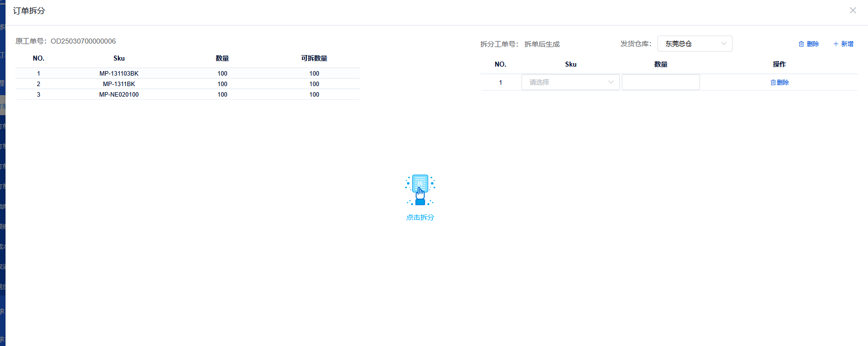The image size is (868, 346).
Task: Click the Sku header in split order table
Action: point(571,64)
